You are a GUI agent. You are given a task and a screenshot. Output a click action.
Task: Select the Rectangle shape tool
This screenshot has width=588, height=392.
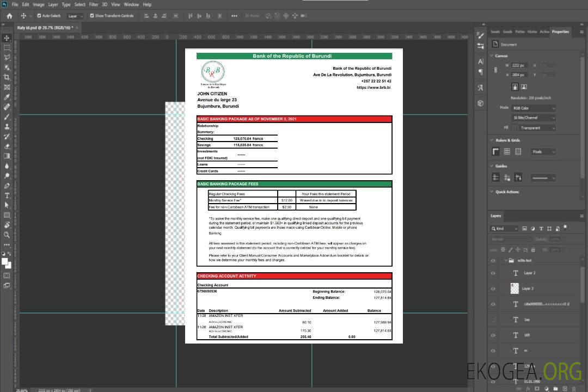point(7,215)
